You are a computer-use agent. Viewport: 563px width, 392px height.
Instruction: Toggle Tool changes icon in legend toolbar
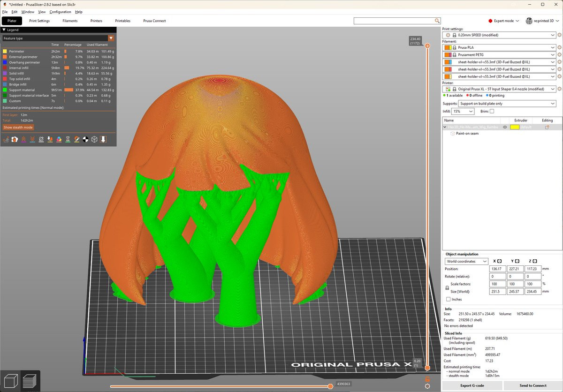(50, 139)
